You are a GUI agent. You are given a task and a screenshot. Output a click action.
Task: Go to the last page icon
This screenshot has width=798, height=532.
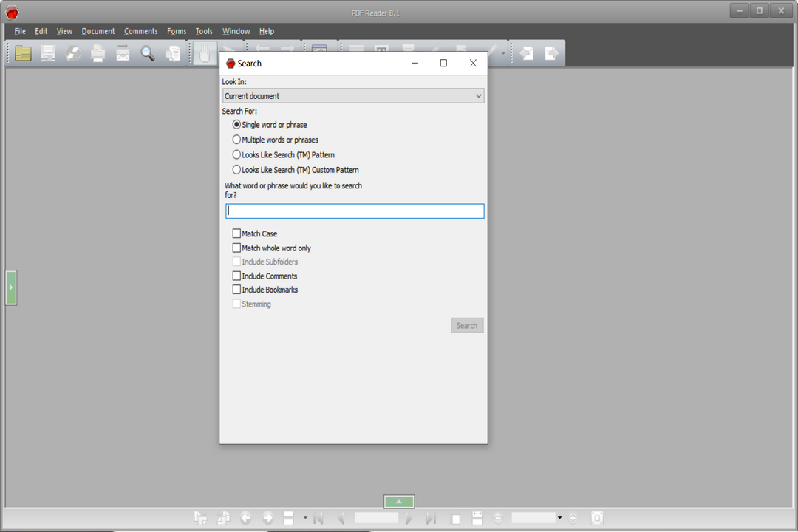coord(432,518)
